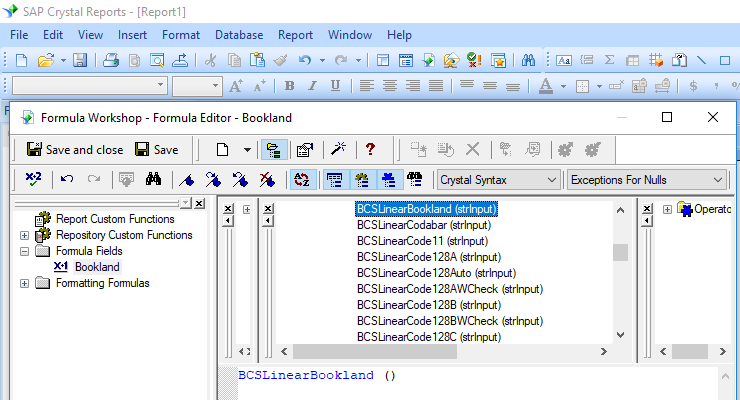Click the Insert Summary sigma icon
Image resolution: width=740 pixels, height=400 pixels.
point(609,60)
